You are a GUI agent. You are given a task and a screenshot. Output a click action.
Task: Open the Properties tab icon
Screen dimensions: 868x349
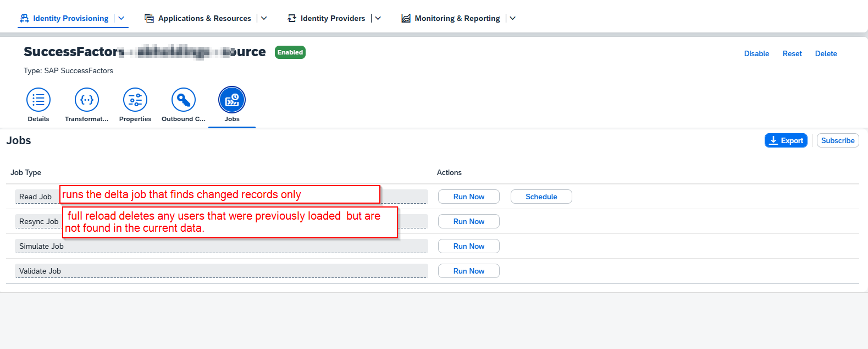[x=135, y=100]
